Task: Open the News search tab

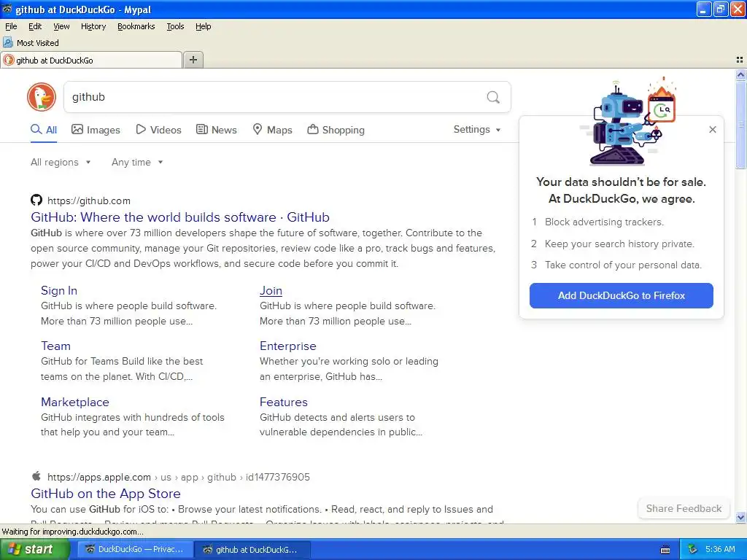Action: pyautogui.click(x=216, y=130)
